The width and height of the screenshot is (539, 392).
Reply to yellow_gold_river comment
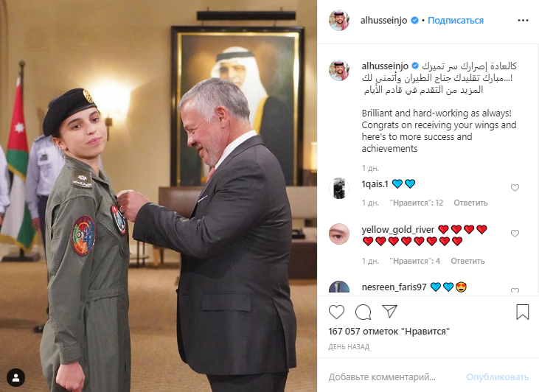pyautogui.click(x=467, y=261)
